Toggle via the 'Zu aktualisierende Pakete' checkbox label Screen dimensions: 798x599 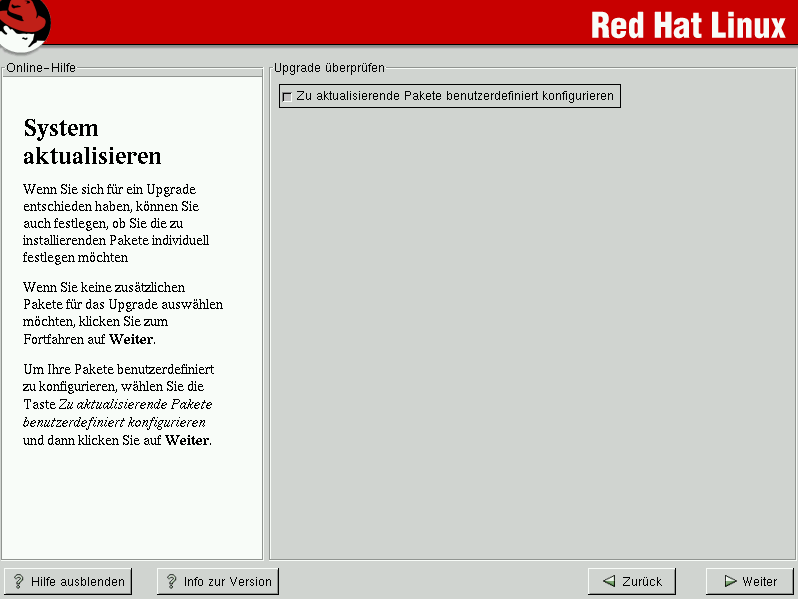[454, 96]
